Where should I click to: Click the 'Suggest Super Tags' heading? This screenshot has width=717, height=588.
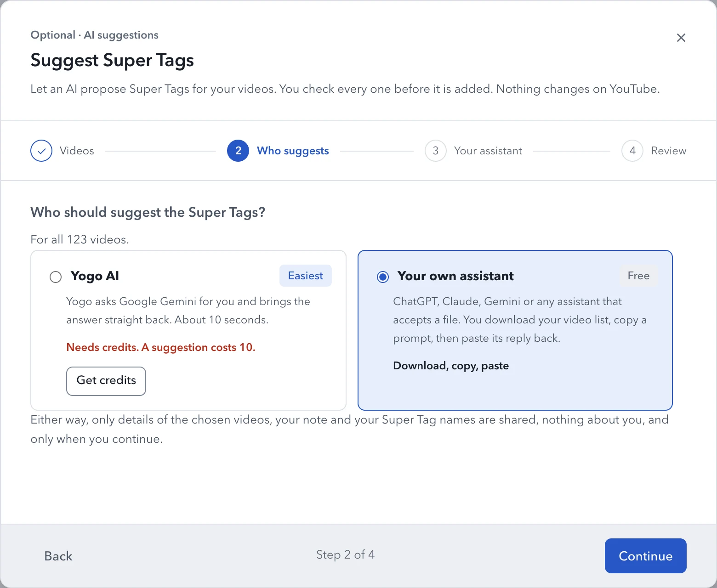click(x=112, y=60)
